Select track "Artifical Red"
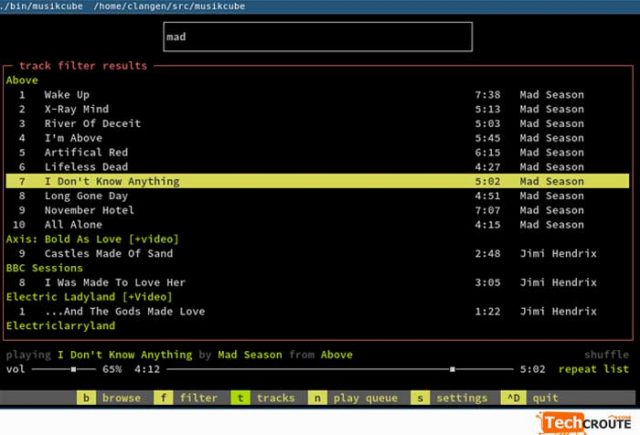The width and height of the screenshot is (640, 435). (x=318, y=153)
